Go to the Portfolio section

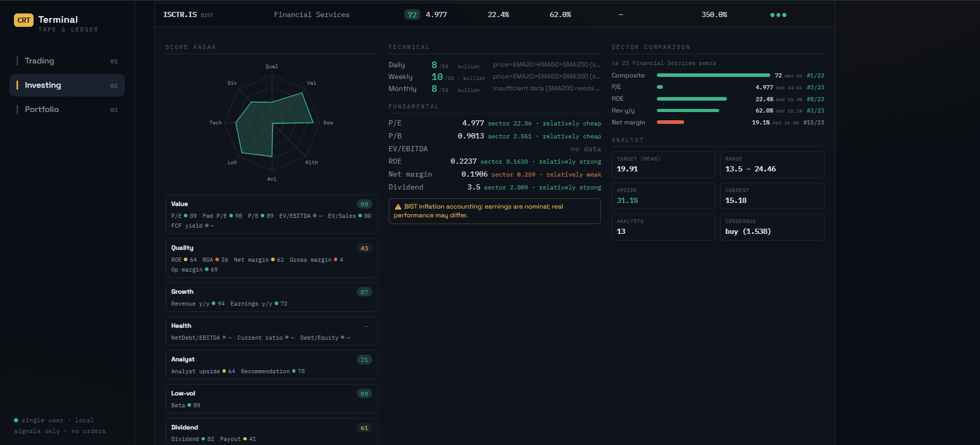pyautogui.click(x=67, y=109)
